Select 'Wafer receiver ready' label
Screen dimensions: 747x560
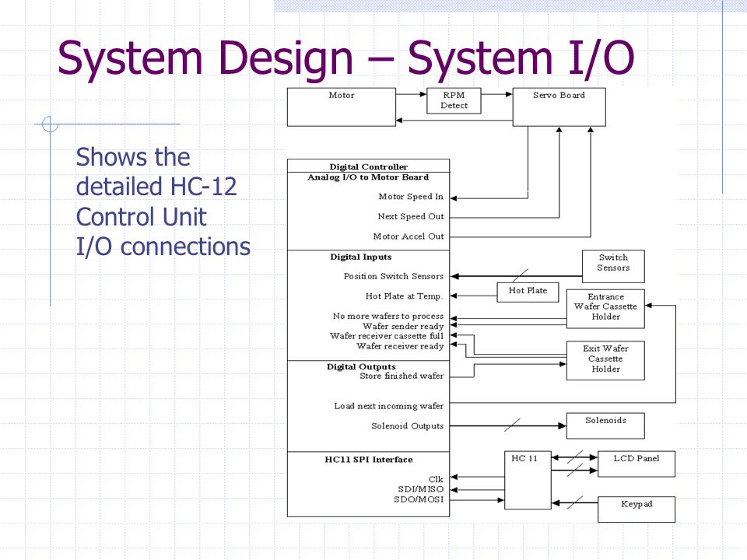click(400, 346)
